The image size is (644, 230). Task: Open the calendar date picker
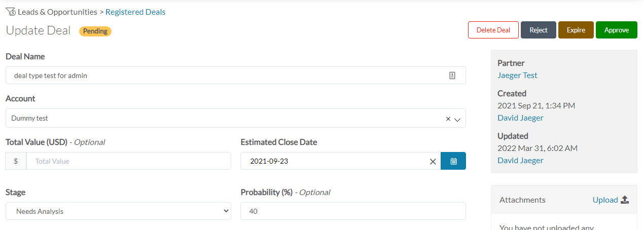click(453, 161)
